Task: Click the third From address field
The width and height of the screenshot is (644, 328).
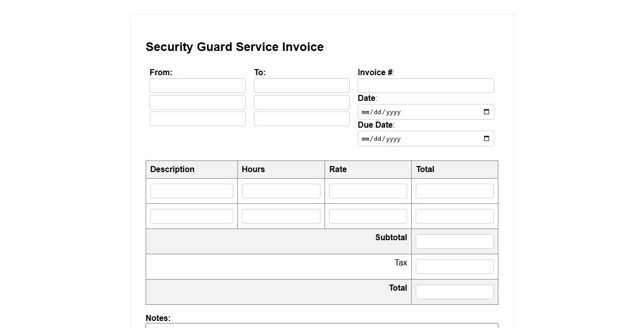Action: (x=198, y=119)
